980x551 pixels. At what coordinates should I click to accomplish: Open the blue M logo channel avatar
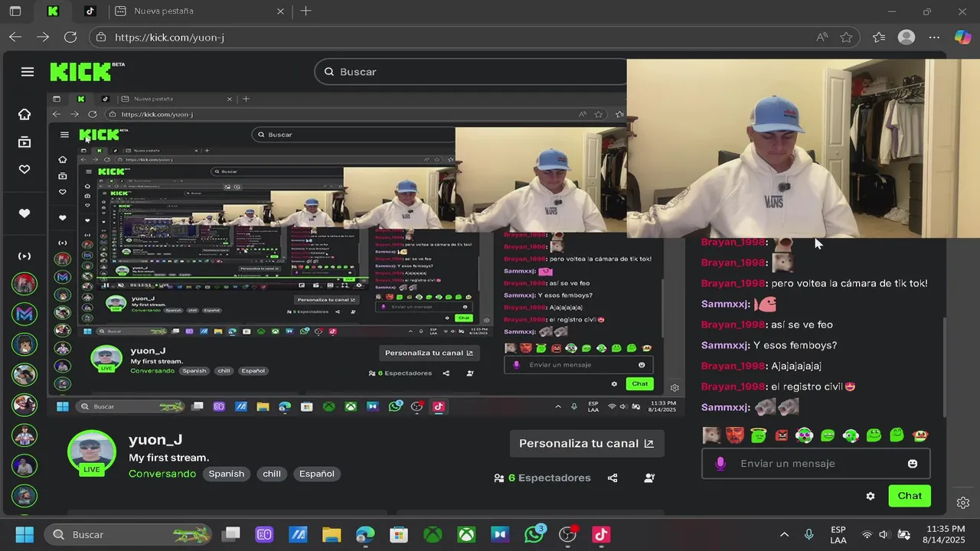tap(24, 314)
